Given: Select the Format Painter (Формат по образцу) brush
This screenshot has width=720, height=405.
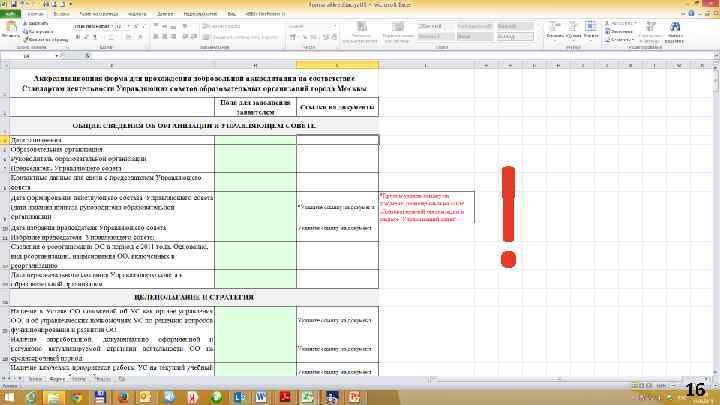Looking at the screenshot, I should click(x=26, y=39).
